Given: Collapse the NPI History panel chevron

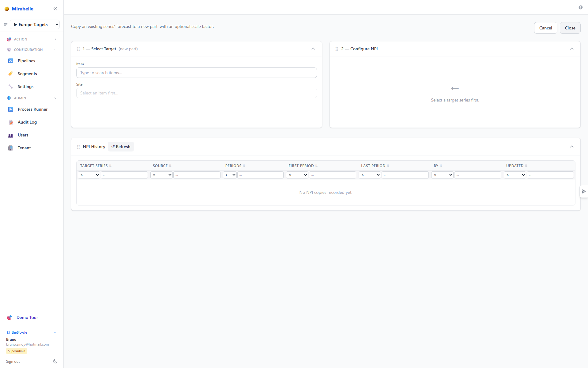Looking at the screenshot, I should pos(572,147).
